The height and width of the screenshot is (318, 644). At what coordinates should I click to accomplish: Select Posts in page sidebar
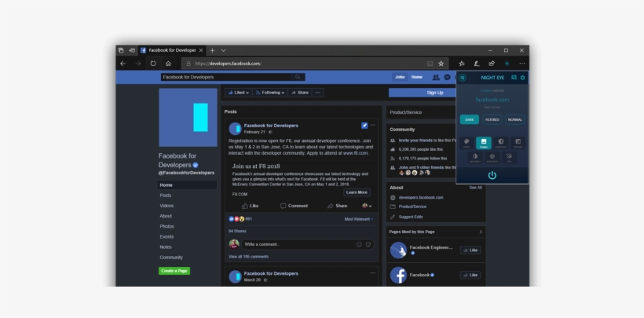coord(166,196)
